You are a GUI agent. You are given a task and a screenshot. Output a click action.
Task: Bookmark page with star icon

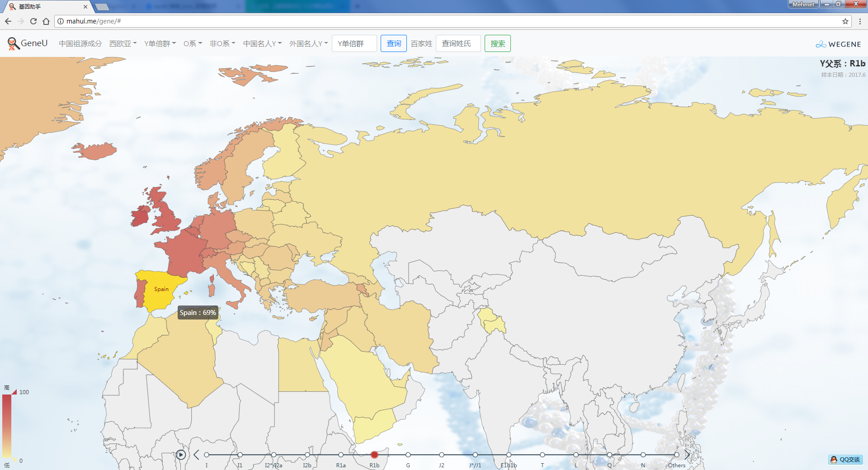point(845,21)
